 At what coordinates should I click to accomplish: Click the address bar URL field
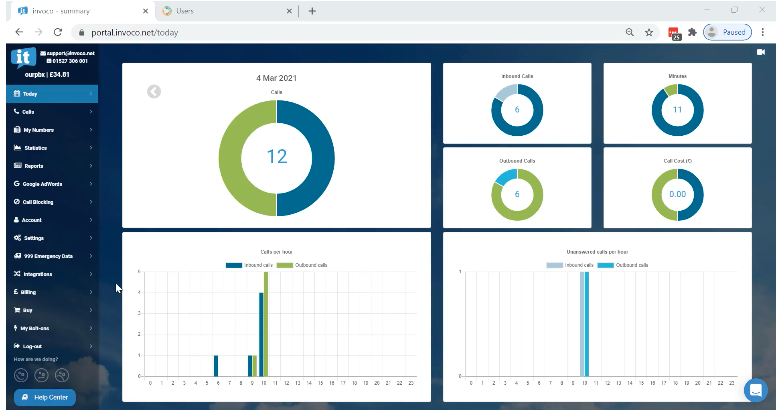[346, 32]
